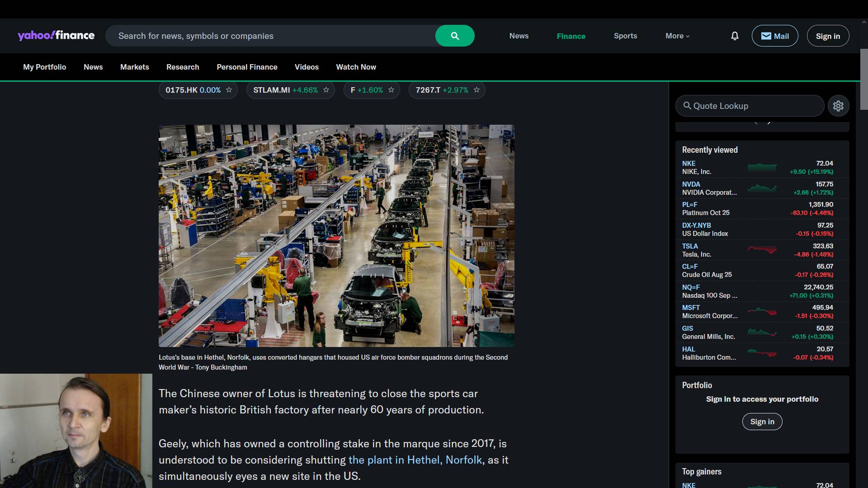Open the Watch Now menu item
The width and height of the screenshot is (868, 488).
click(356, 67)
